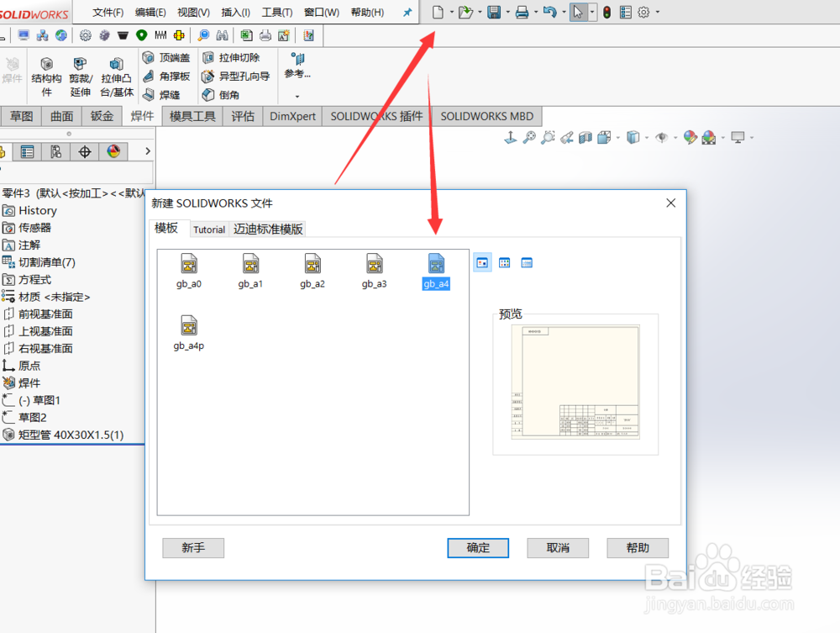
Task: Click the 拉伸切除 tool
Action: click(231, 57)
